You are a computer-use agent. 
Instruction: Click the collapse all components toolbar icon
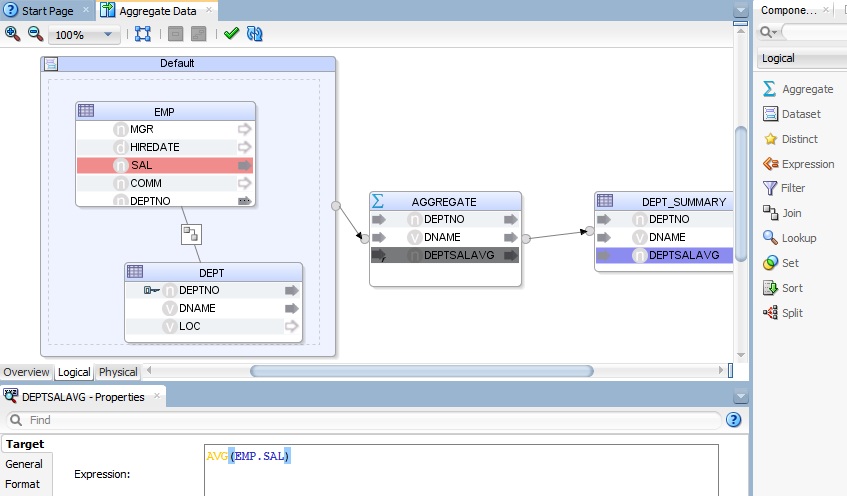pyautogui.click(x=176, y=34)
